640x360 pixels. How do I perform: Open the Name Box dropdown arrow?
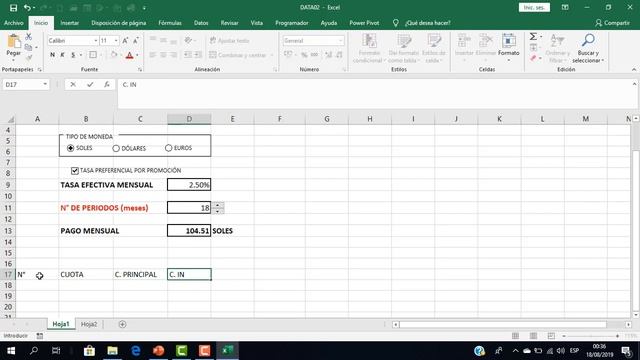coord(45,84)
